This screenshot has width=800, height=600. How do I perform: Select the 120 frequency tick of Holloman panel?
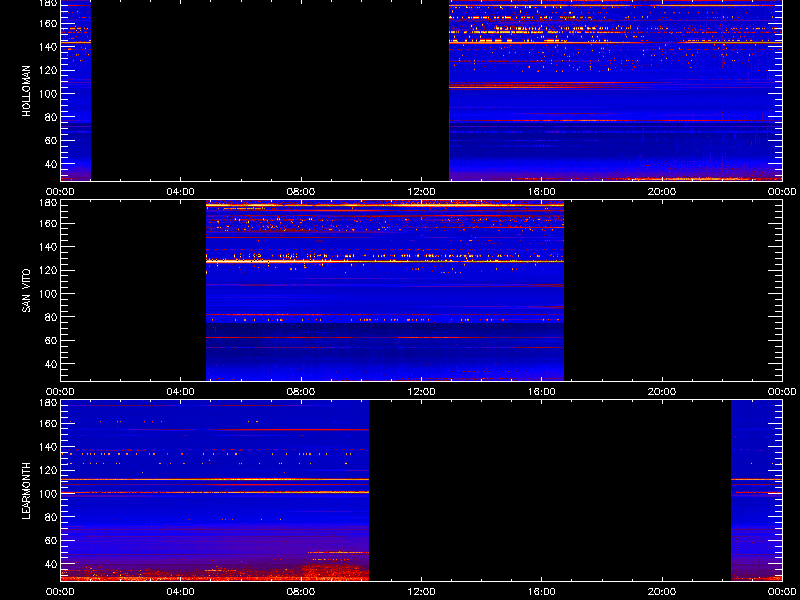pyautogui.click(x=50, y=70)
